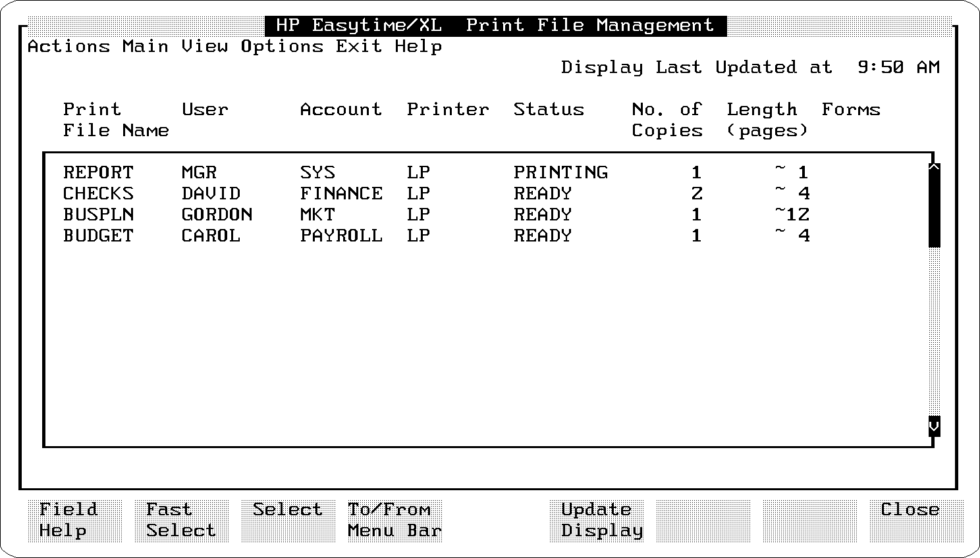Open the Actions menu

point(68,47)
